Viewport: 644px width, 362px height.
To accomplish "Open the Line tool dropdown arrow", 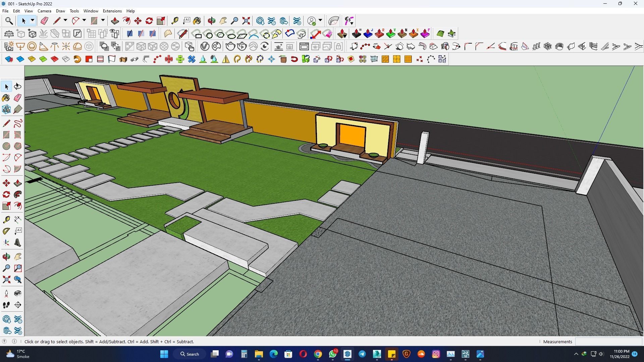I will pos(65,21).
